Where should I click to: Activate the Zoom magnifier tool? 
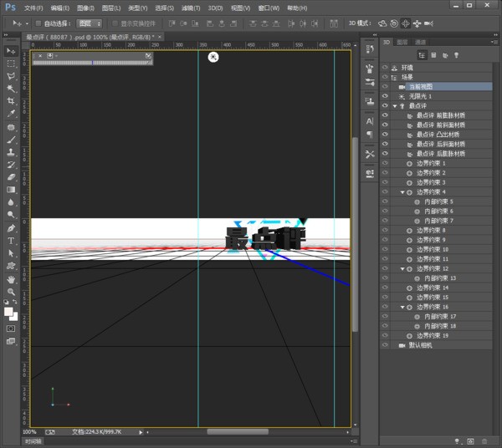(x=12, y=290)
